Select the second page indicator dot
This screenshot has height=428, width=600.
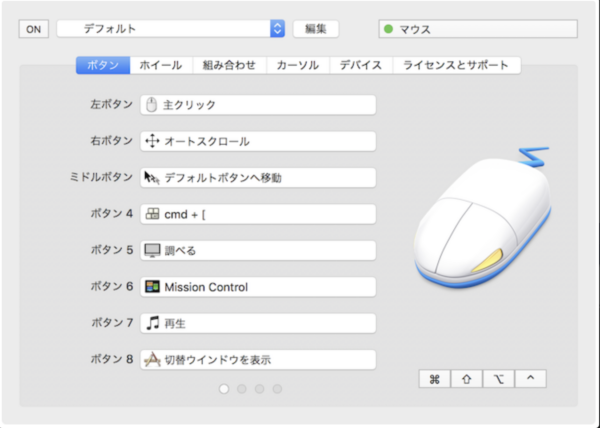coord(241,388)
